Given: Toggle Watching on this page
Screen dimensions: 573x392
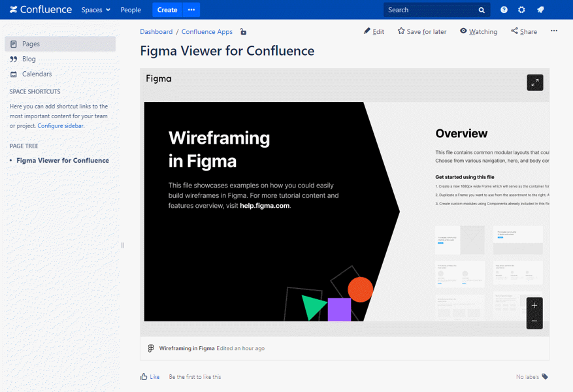Looking at the screenshot, I should click(478, 31).
